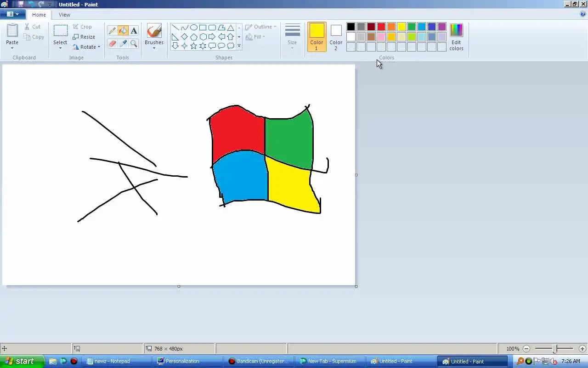Open Personalization taskbar item
Screen dimensions: 588x368
188,361
